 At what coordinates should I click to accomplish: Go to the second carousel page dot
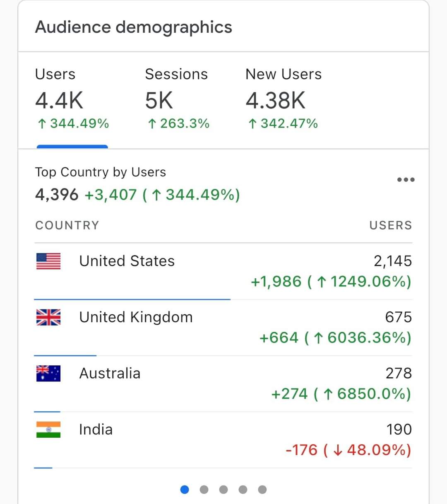[x=204, y=490]
